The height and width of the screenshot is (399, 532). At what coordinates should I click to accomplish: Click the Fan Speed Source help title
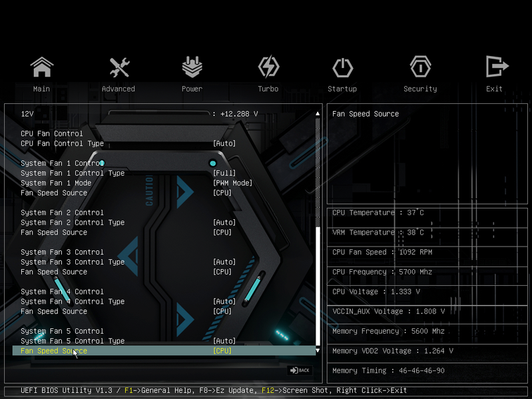(366, 114)
